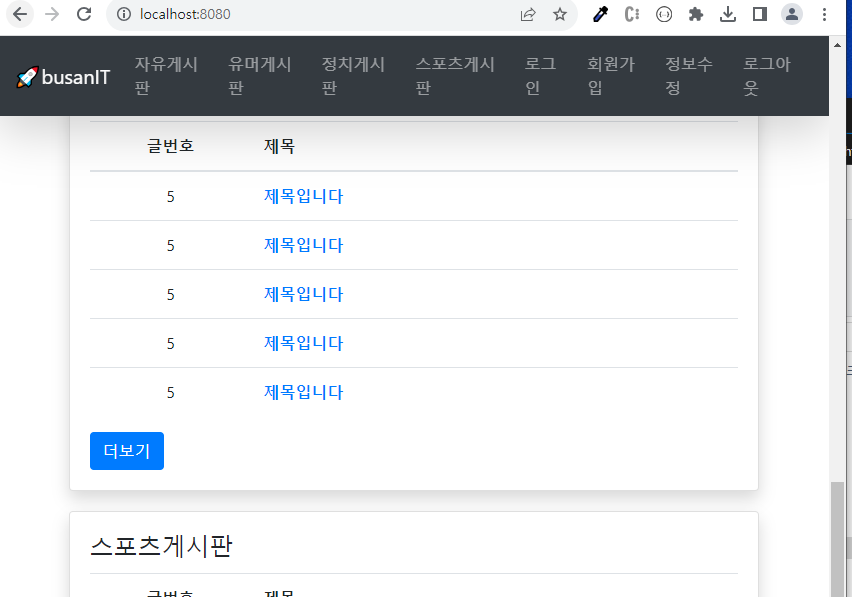Open the 스포츠게시판 nav menu
The width and height of the screenshot is (852, 597).
click(455, 76)
